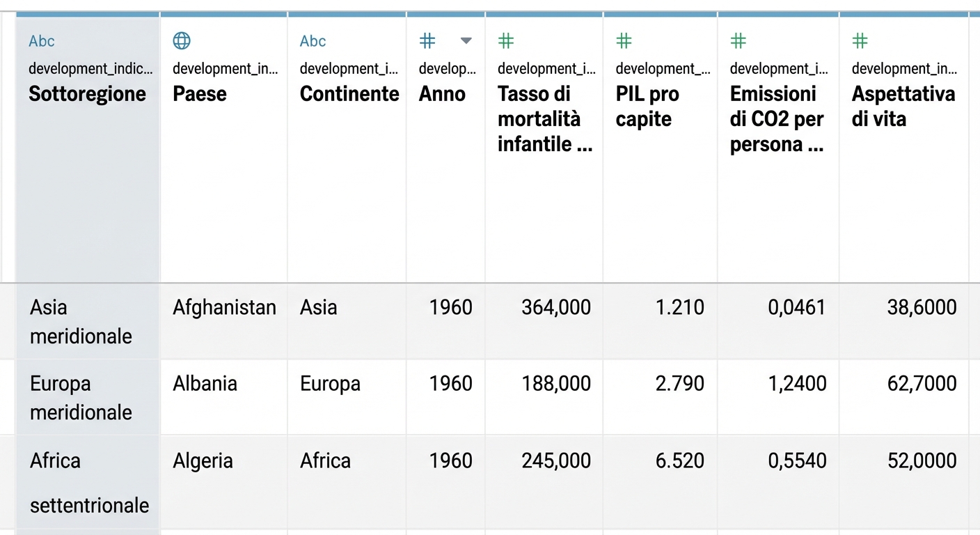Screen dimensions: 980x535
Task: Click the Continente column name
Action: (x=349, y=94)
